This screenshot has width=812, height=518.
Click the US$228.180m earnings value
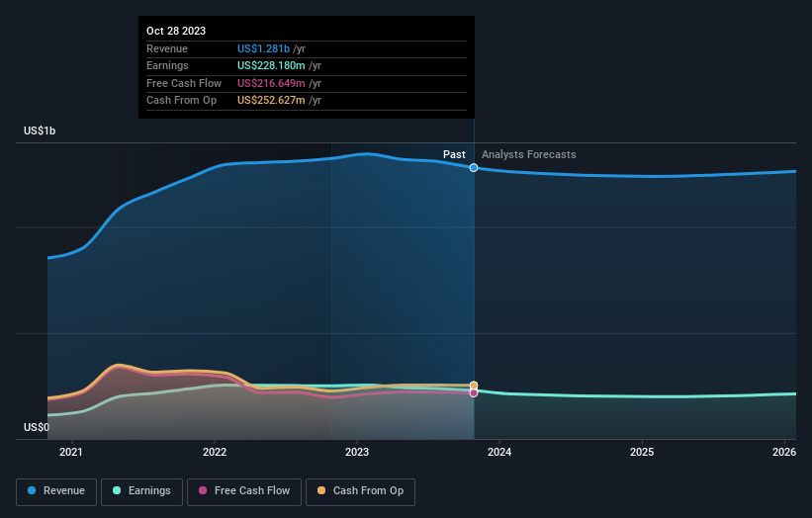pos(271,65)
